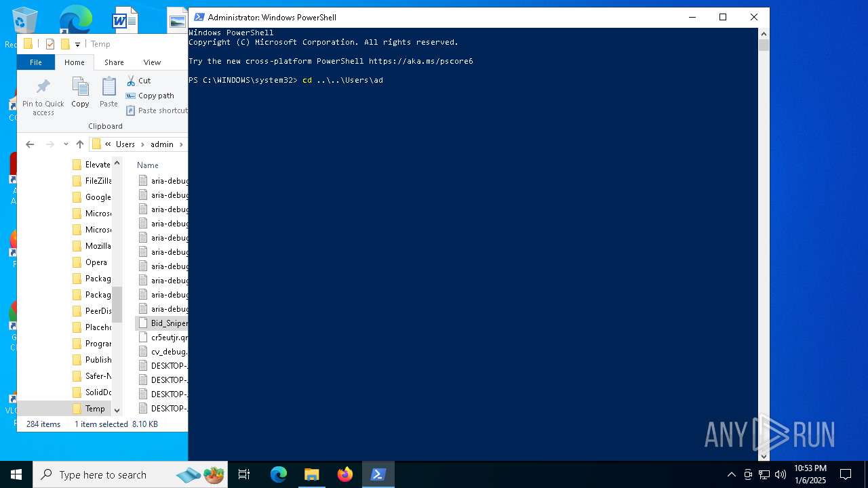868x488 pixels.
Task: Open the File menu in Explorer
Action: (x=36, y=62)
